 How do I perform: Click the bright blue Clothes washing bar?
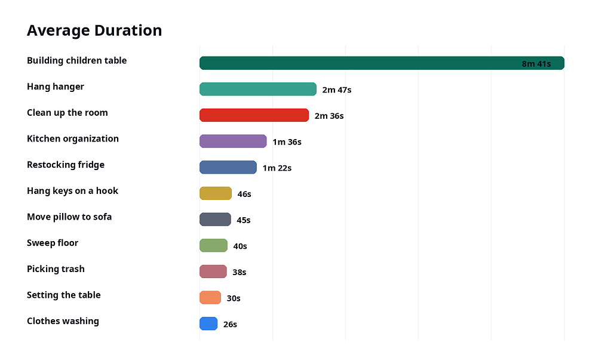208,323
